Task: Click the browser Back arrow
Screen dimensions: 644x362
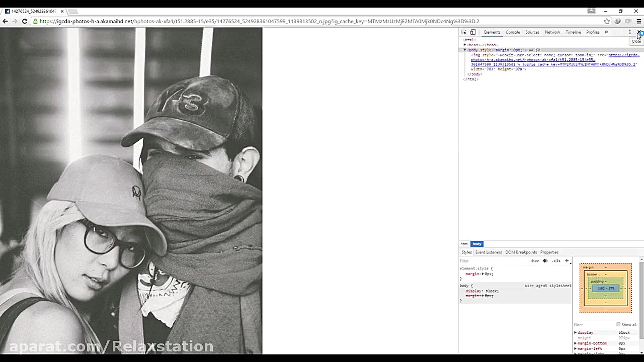Action: click(5, 21)
